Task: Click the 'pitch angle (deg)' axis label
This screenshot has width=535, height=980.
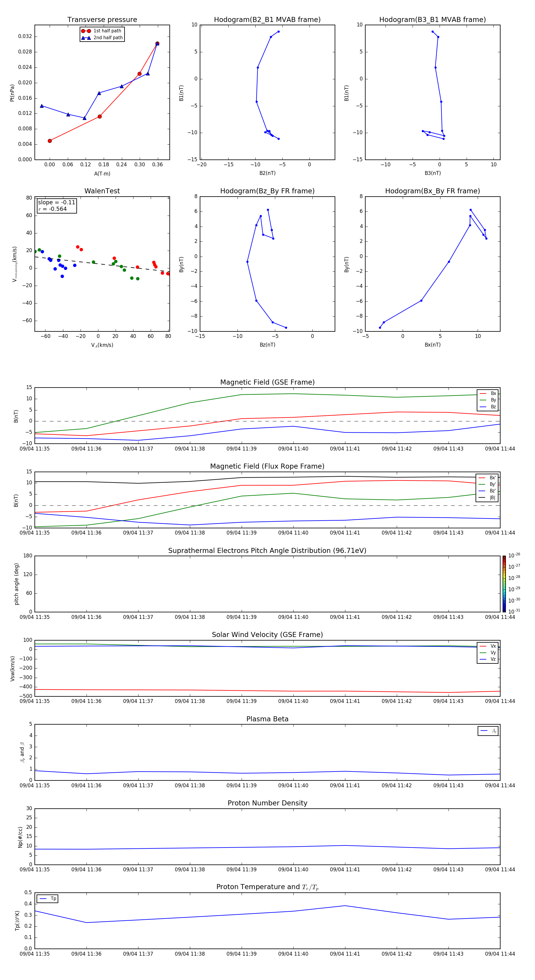Action: point(16,584)
